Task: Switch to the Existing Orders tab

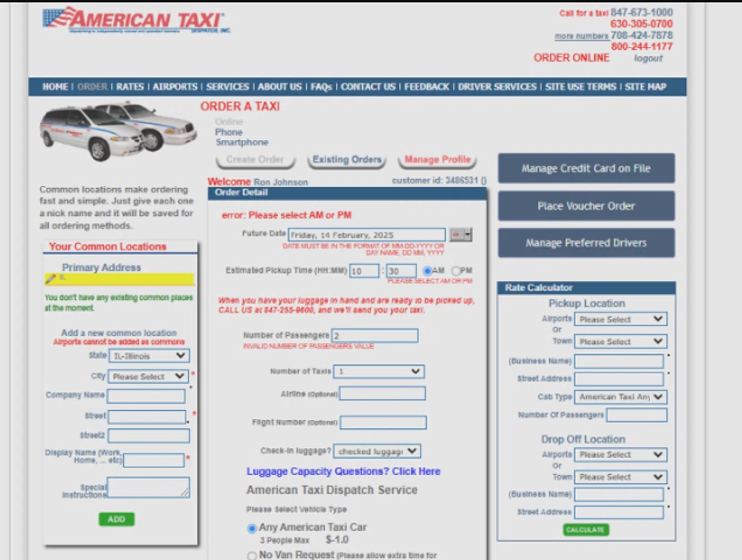Action: pos(347,160)
